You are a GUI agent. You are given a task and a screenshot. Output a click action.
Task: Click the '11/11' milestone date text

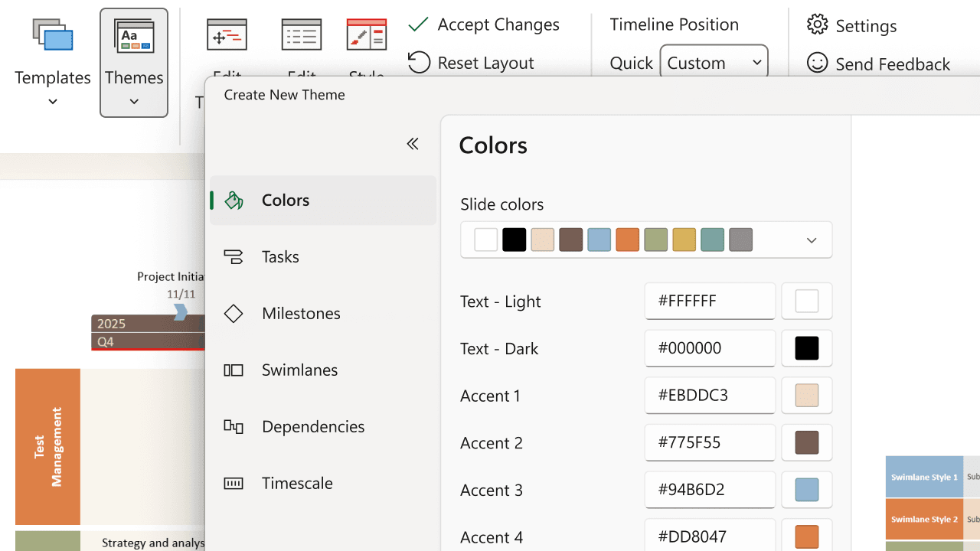[x=181, y=294]
